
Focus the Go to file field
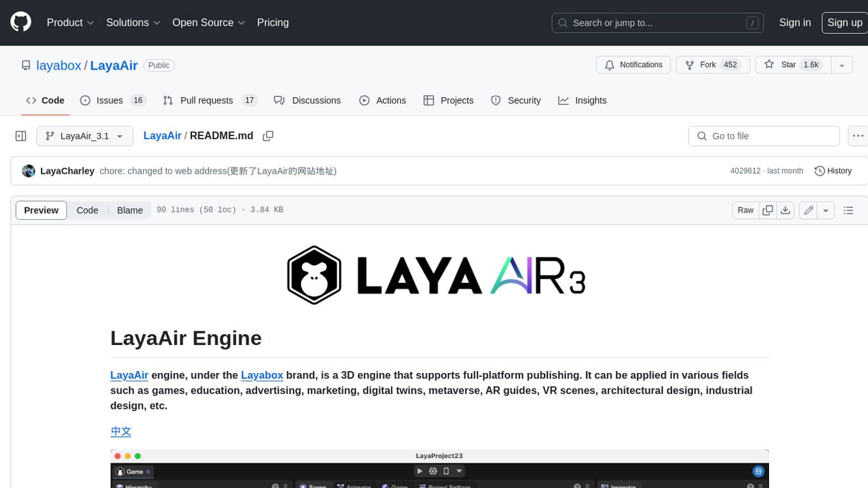[764, 136]
